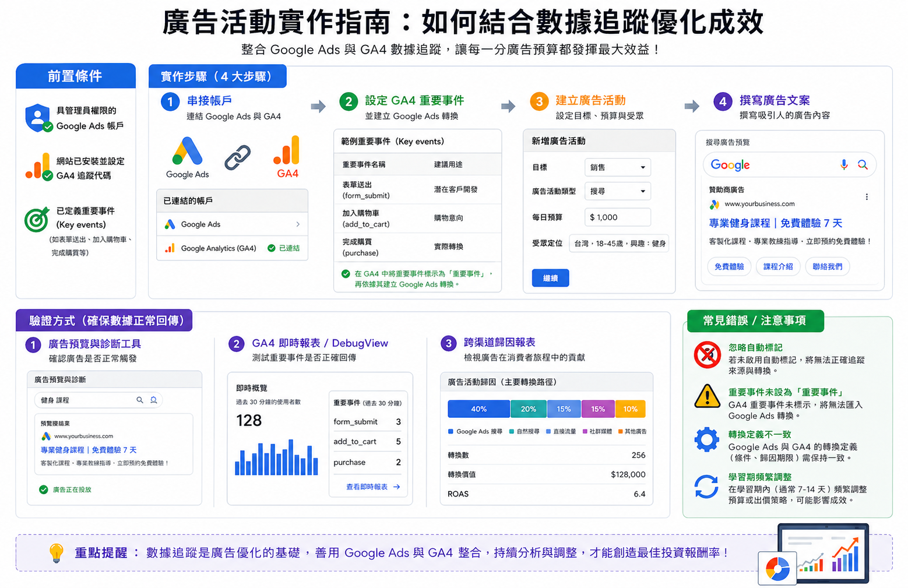
Task: Click the 每日預算 $ 1,000 field
Action: click(618, 217)
